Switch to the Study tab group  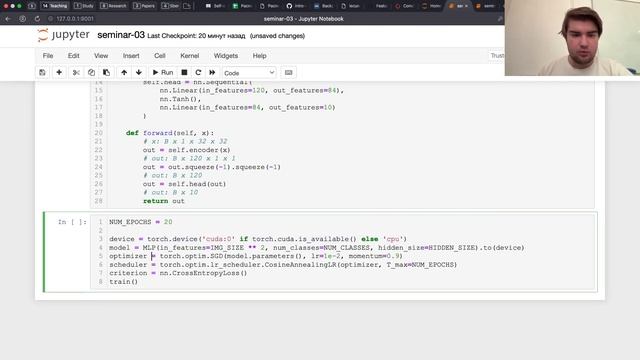pos(84,6)
